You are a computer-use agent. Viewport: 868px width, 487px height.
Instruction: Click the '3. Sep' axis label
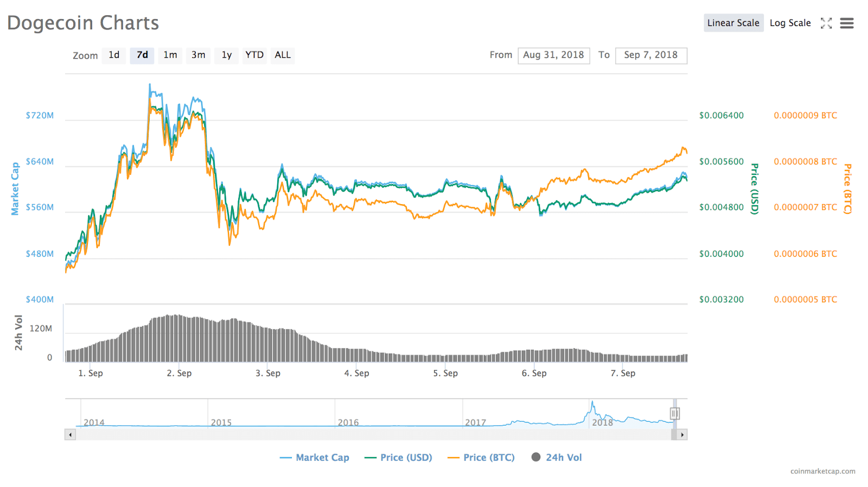click(268, 374)
